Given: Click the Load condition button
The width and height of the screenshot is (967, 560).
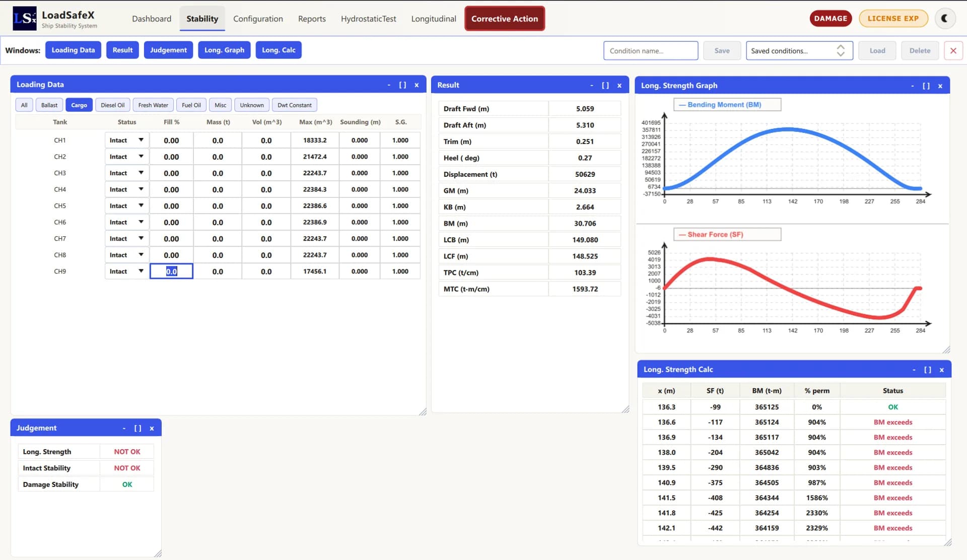Looking at the screenshot, I should pyautogui.click(x=877, y=50).
